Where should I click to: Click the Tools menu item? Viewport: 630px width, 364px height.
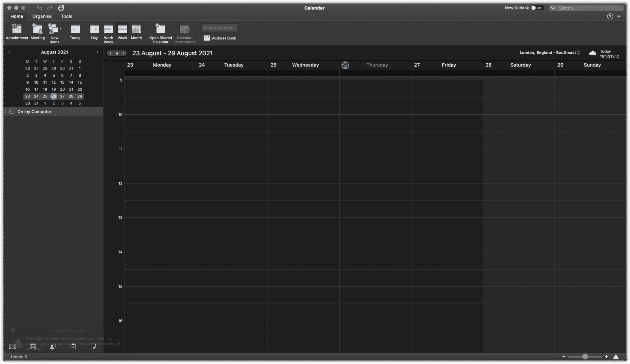click(x=66, y=17)
